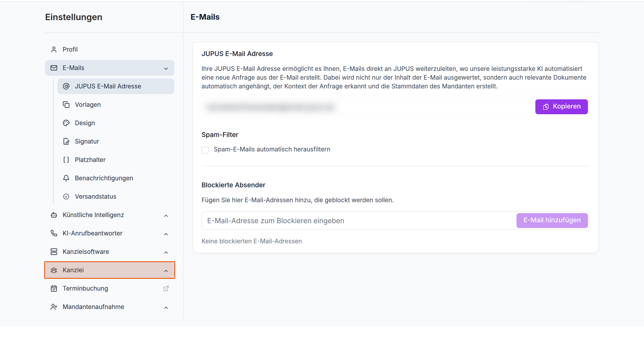
Task: Click the external link icon beside Terminbuchung
Action: 166,288
